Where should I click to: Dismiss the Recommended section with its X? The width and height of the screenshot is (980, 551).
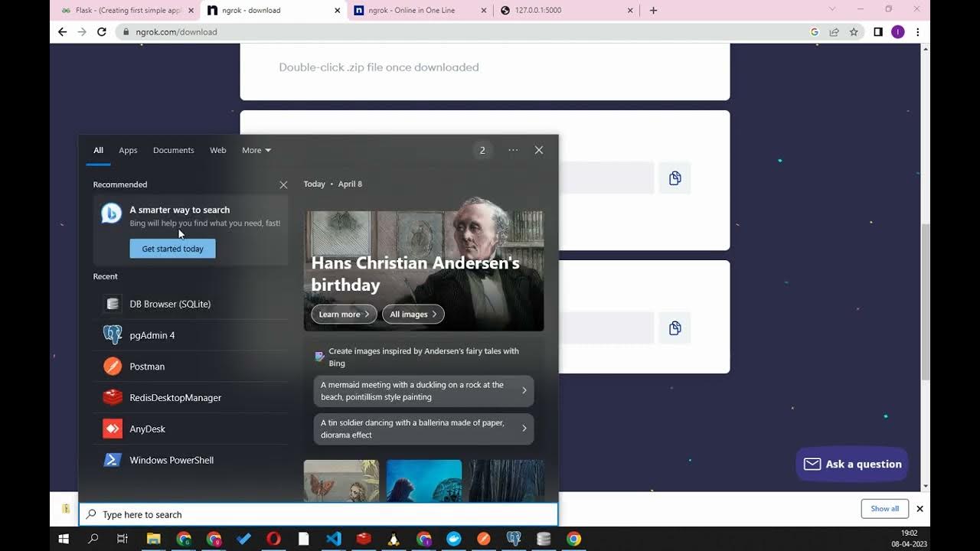click(283, 184)
